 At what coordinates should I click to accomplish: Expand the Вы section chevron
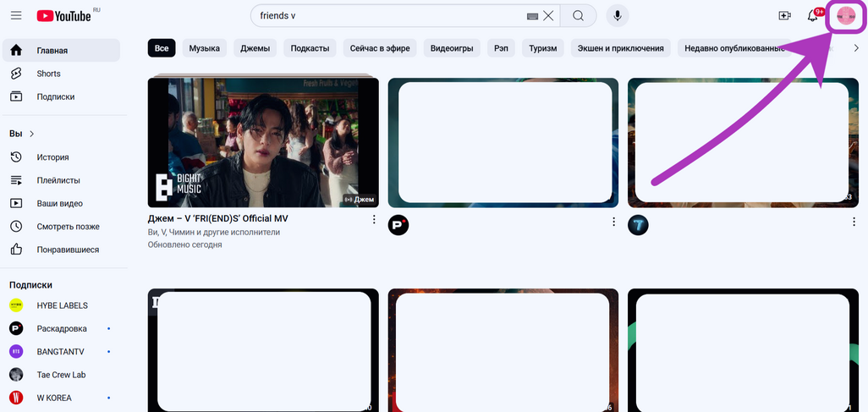pos(32,134)
